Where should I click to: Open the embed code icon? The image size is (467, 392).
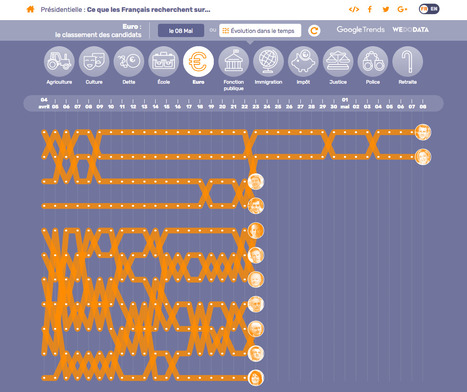pyautogui.click(x=354, y=9)
